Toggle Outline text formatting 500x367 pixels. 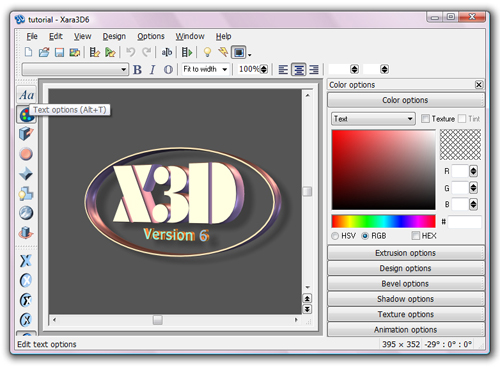pos(168,69)
